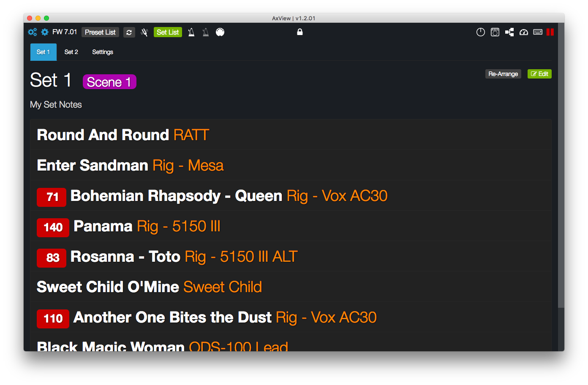588x385 pixels.
Task: Click the white metronome icon
Action: (x=191, y=32)
